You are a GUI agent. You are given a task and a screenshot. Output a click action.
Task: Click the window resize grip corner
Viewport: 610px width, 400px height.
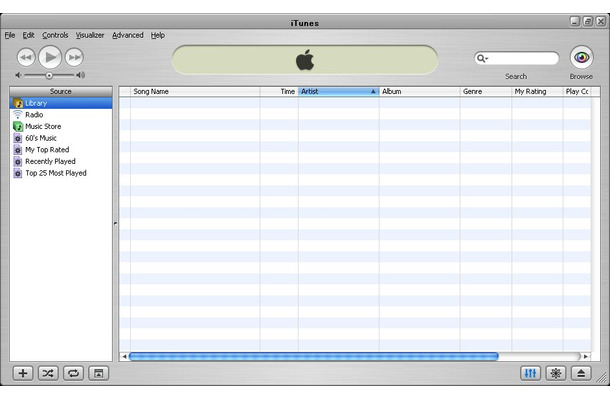click(x=602, y=377)
